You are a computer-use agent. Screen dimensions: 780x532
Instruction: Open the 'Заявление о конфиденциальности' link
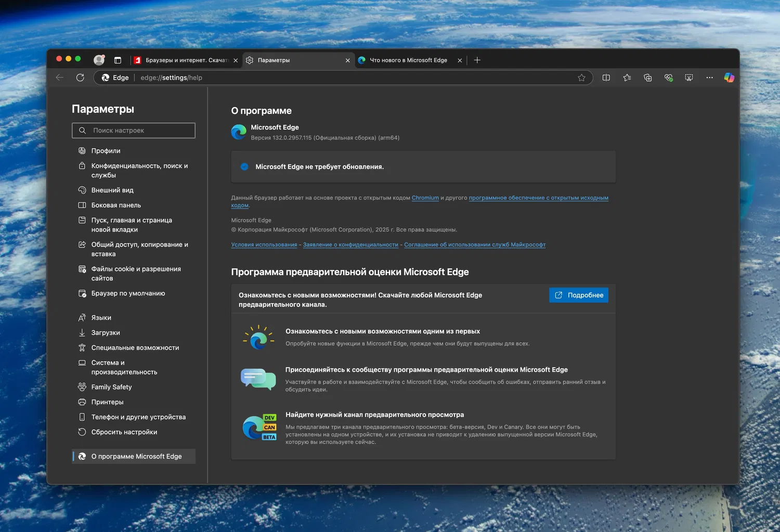coord(350,244)
